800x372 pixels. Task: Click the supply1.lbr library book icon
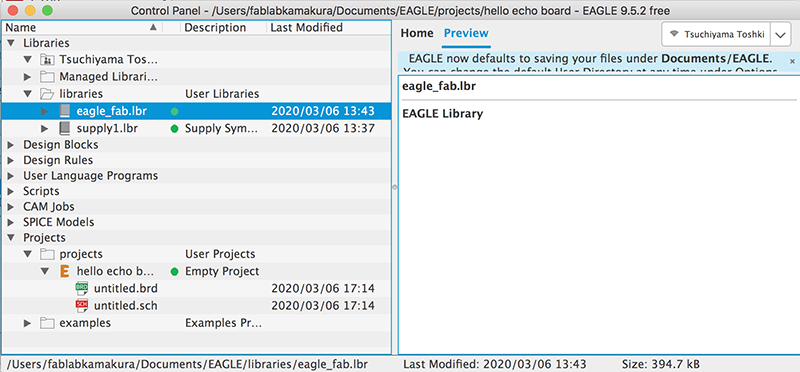click(x=64, y=128)
